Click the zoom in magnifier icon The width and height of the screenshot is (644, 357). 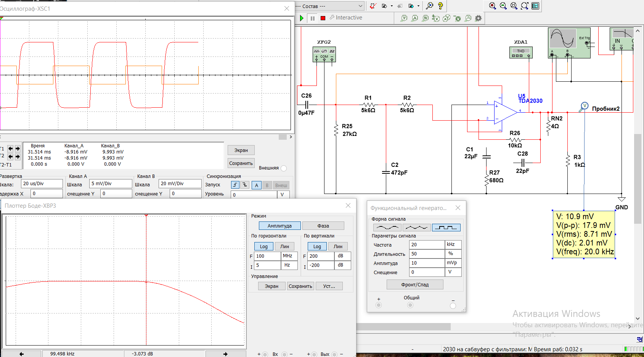(x=492, y=6)
